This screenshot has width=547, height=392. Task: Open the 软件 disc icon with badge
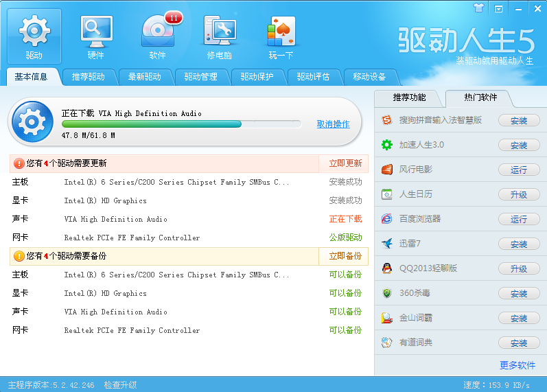tap(158, 36)
